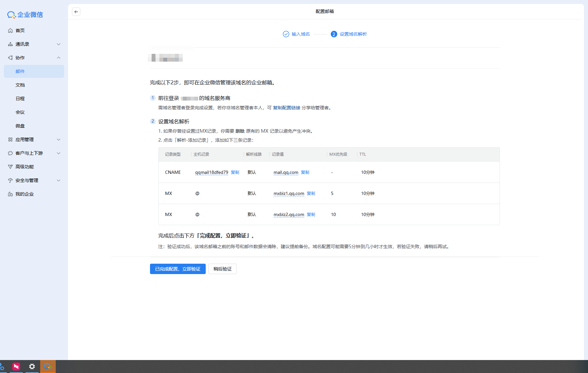This screenshot has height=373, width=588.
Task: Click the pink app icon in taskbar
Action: [16, 367]
